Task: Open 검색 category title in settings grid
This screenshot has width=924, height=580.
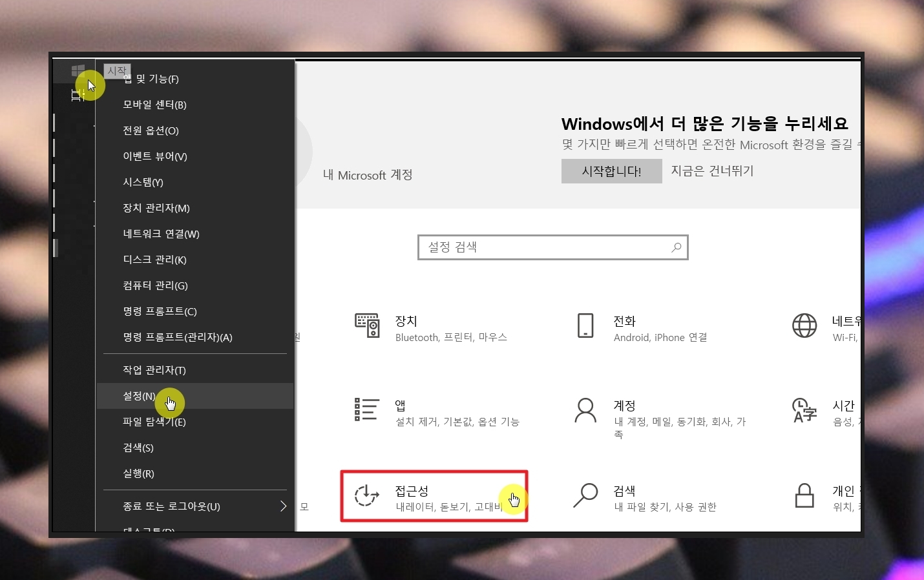Action: point(625,491)
